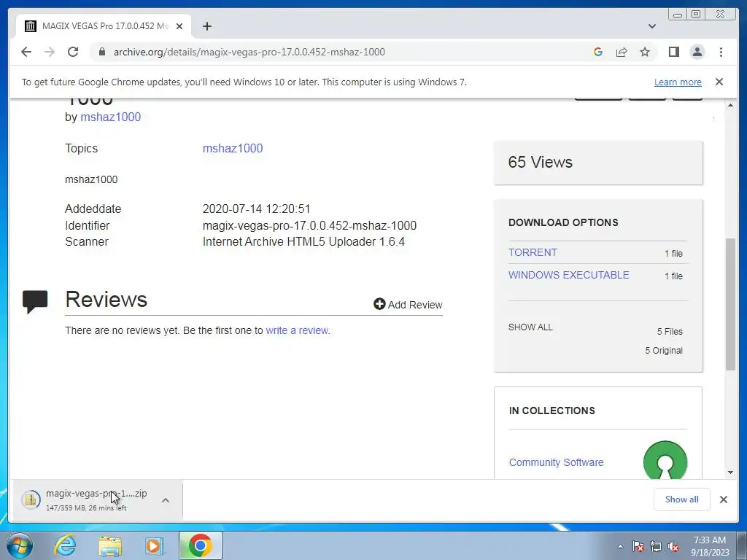The height and width of the screenshot is (560, 747).
Task: Open Chrome's three-dot menu
Action: (x=721, y=52)
